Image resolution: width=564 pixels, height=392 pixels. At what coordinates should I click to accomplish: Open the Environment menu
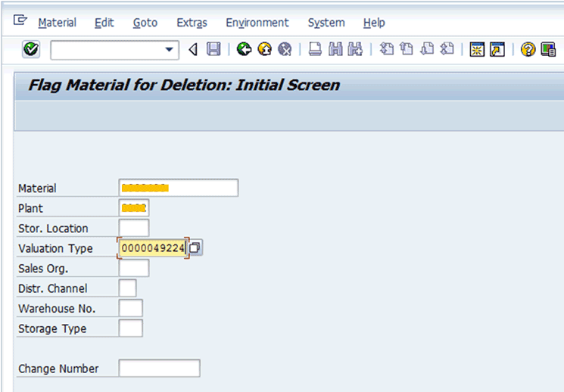pyautogui.click(x=257, y=23)
